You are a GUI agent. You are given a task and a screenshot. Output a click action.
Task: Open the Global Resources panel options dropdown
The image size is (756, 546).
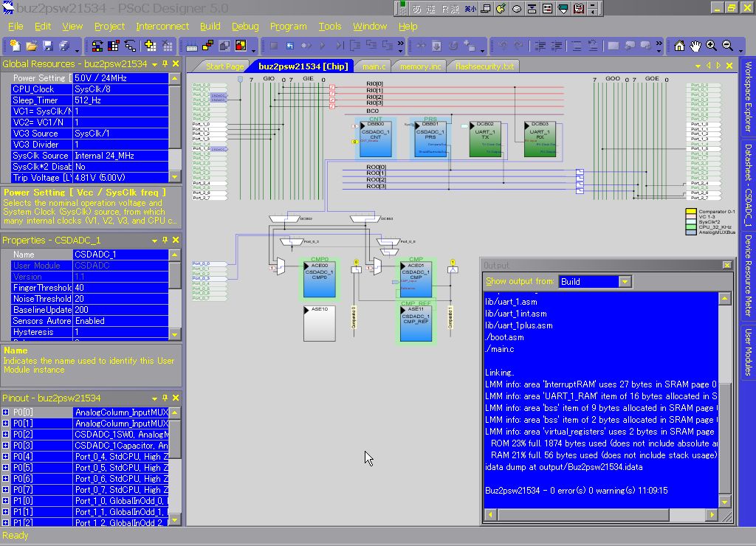154,64
